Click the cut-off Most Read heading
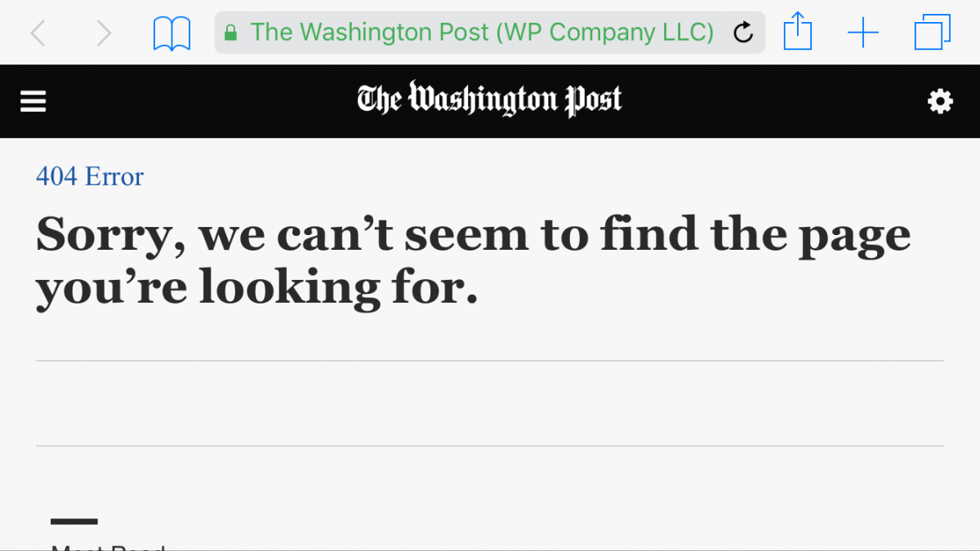 coord(109,547)
